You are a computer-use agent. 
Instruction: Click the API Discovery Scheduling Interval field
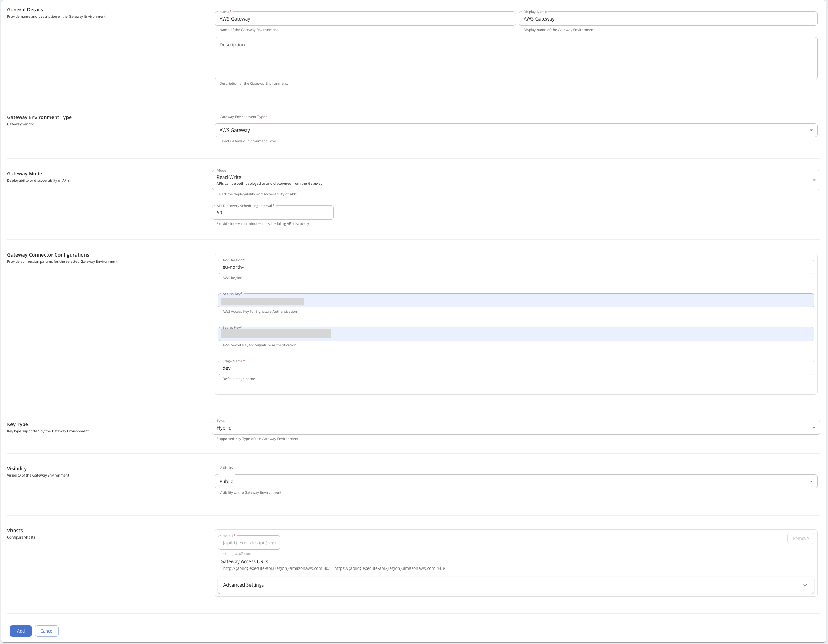(272, 213)
